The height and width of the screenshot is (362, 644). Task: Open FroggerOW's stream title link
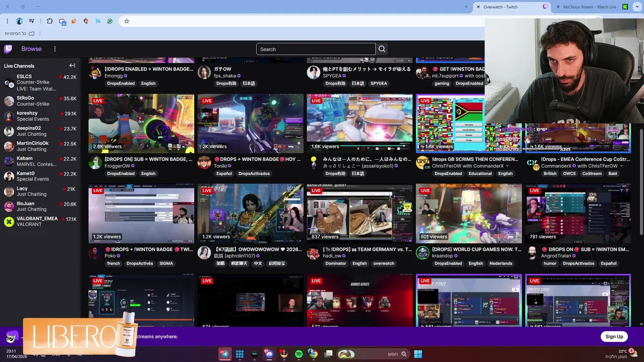click(x=148, y=159)
